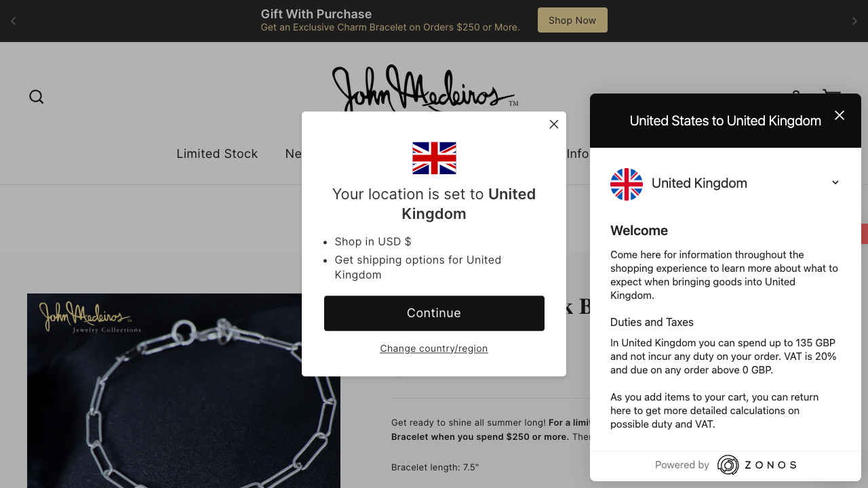
Task: Open the Info navigation menu item
Action: 578,154
